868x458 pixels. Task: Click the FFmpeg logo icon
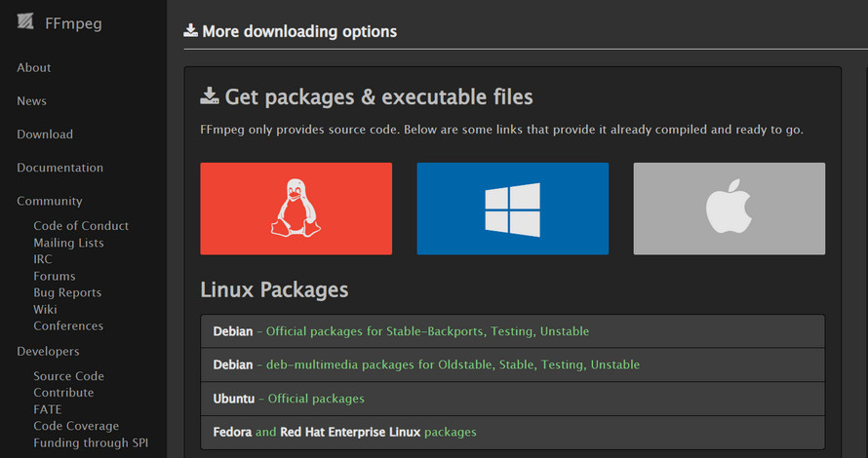25,22
